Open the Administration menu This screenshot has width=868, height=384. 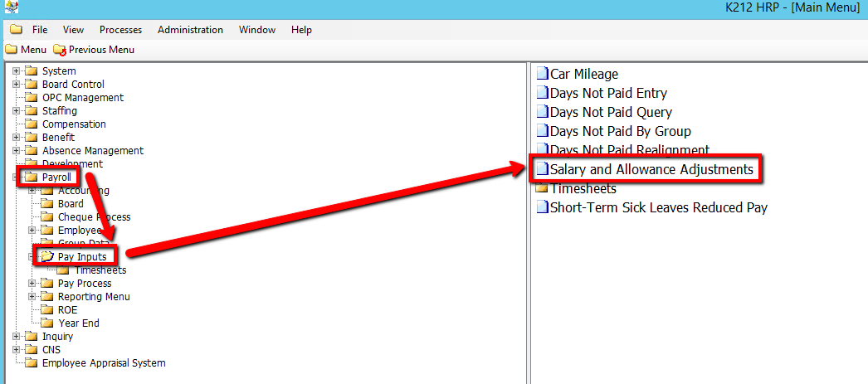coord(190,30)
